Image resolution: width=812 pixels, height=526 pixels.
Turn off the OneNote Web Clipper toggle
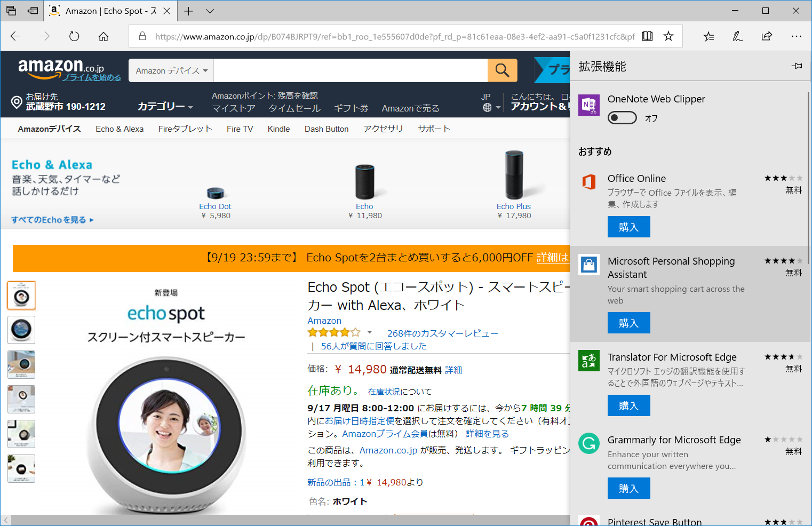(622, 117)
